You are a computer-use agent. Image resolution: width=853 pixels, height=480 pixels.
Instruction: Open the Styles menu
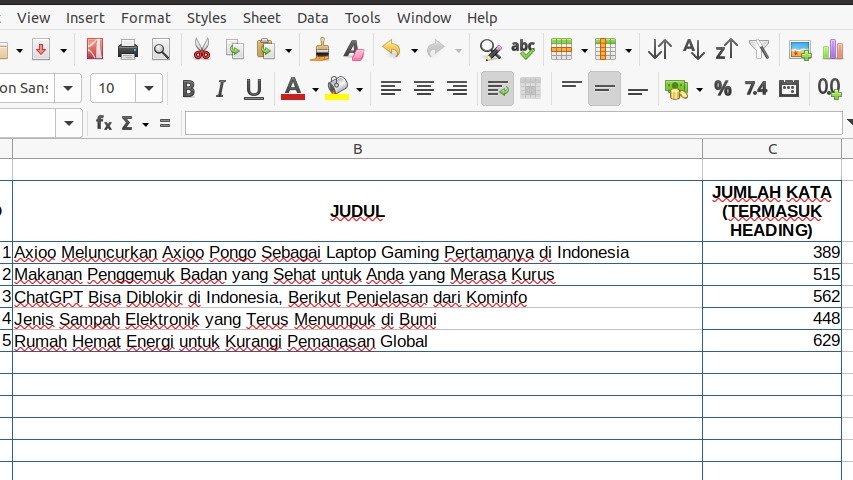pos(206,18)
